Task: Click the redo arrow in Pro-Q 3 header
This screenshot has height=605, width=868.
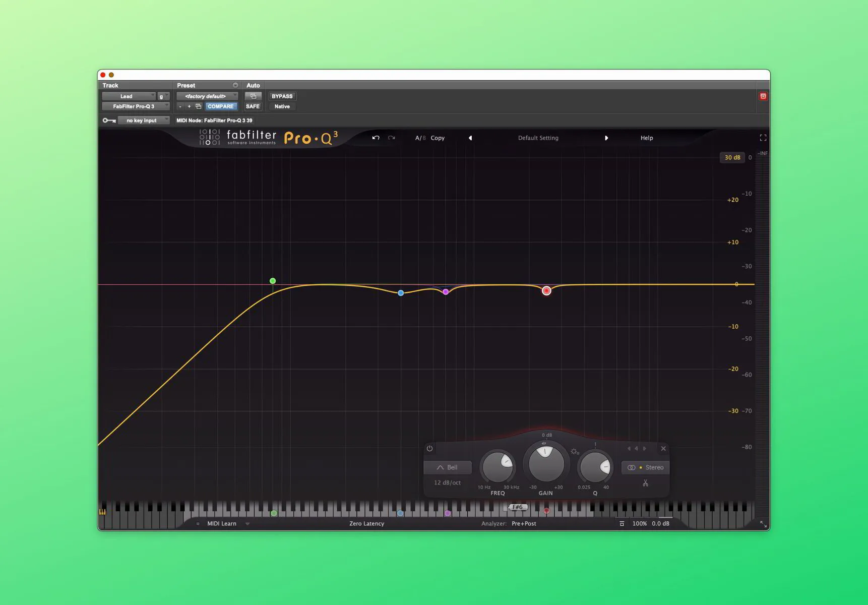Action: [392, 138]
